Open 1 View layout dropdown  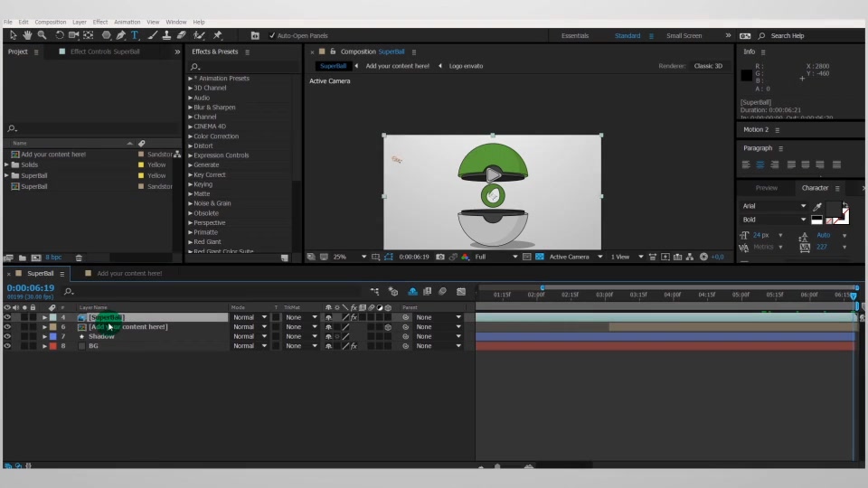627,257
